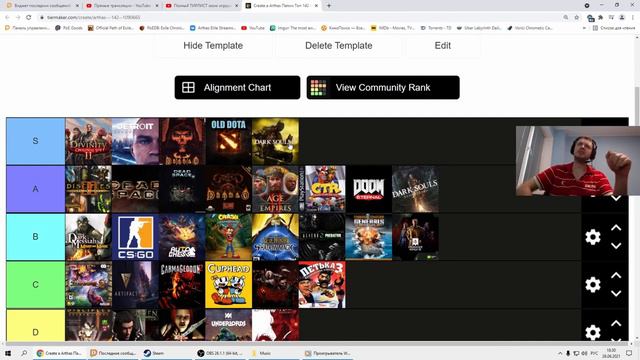Image resolution: width=640 pixels, height=360 pixels.
Task: Open the Alignment Chart view
Action: [237, 87]
